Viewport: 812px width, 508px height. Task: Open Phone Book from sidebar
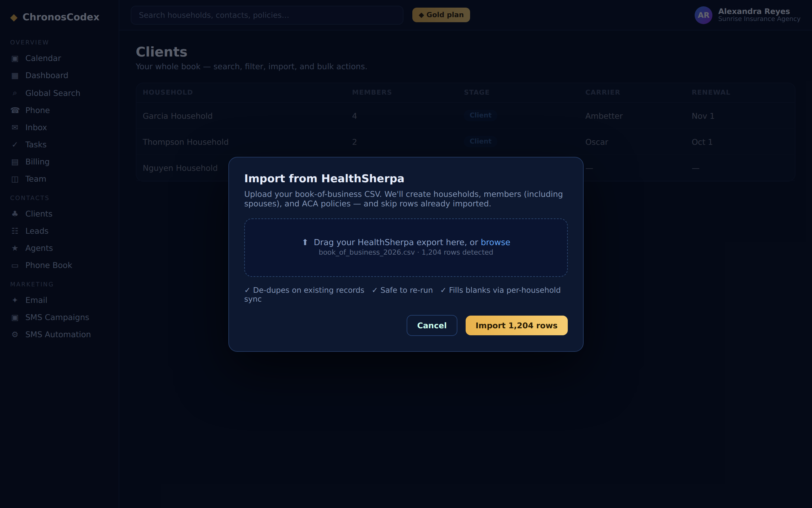pyautogui.click(x=49, y=265)
